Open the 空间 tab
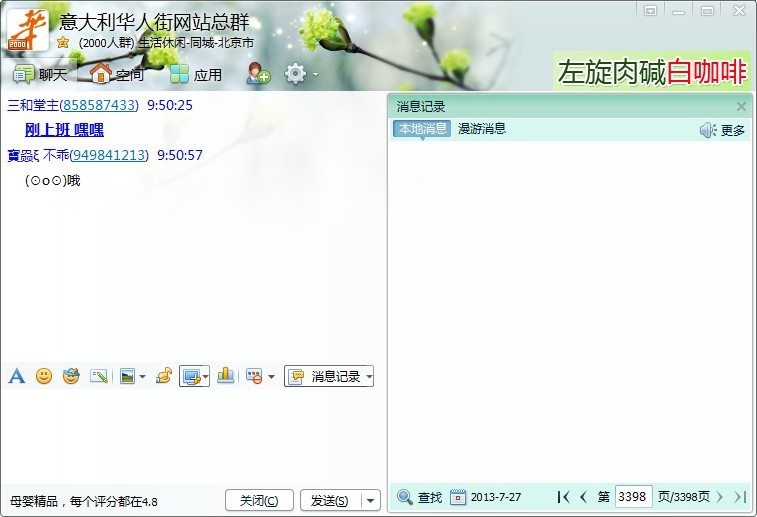Image resolution: width=757 pixels, height=517 pixels. [117, 74]
